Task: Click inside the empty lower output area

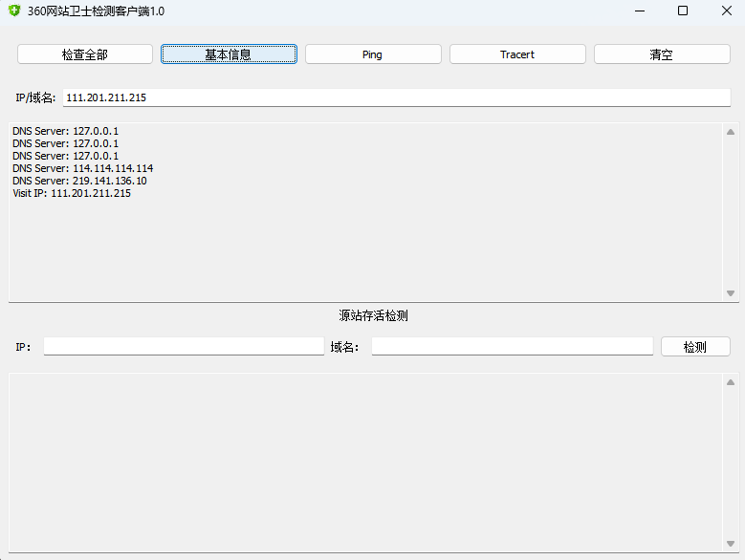Action: [363, 459]
